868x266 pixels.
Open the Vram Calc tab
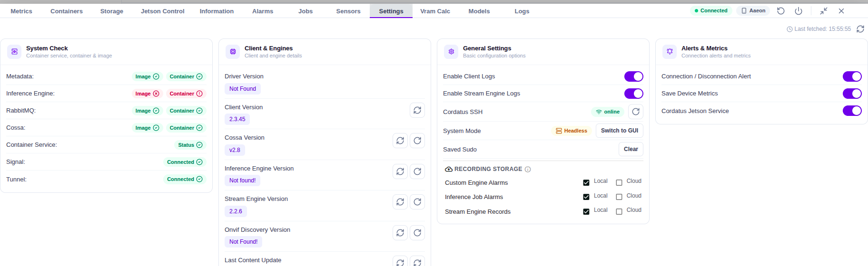[x=435, y=11]
